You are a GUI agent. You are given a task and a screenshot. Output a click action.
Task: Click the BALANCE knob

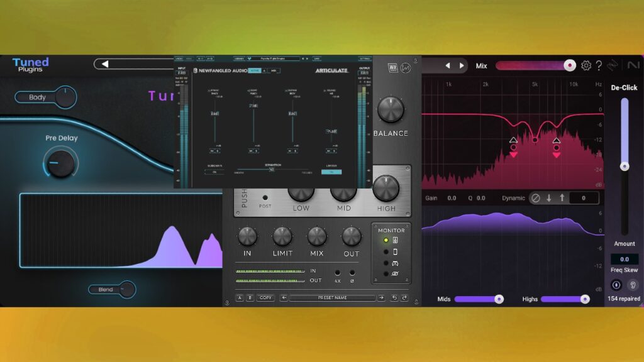pyautogui.click(x=391, y=110)
